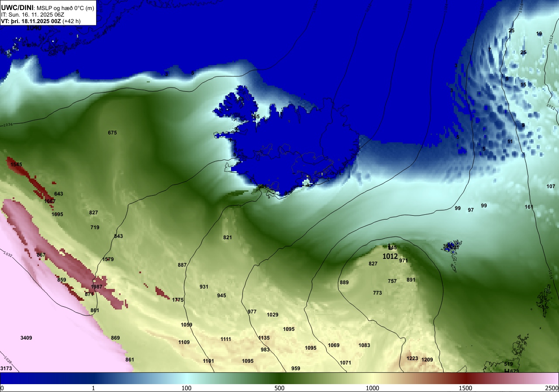Viewport: 559px width, 392px height.
Task: Select the 1101 value label
Action: point(208,361)
